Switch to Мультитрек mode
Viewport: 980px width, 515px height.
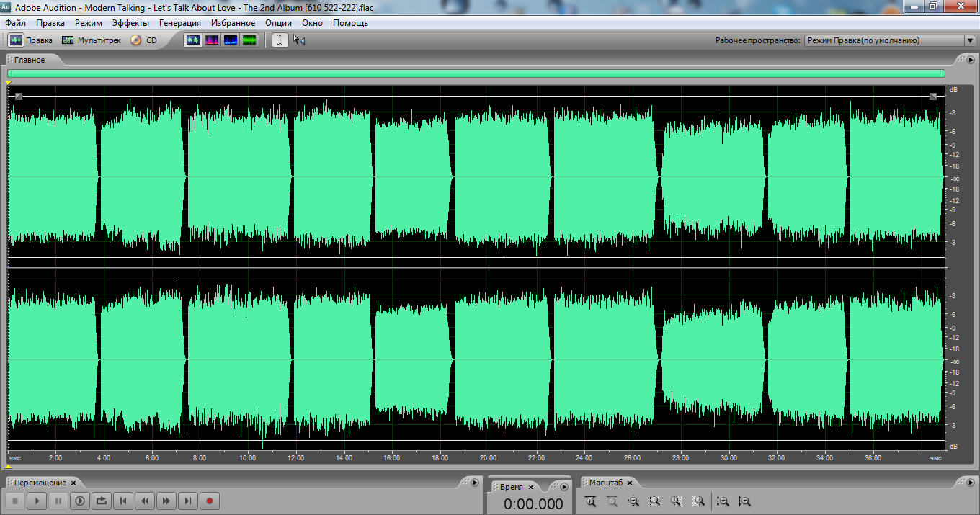92,40
